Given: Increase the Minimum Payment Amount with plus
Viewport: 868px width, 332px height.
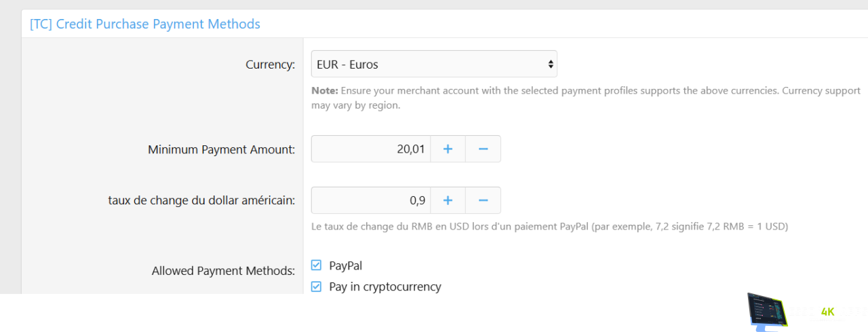Looking at the screenshot, I should 448,149.
